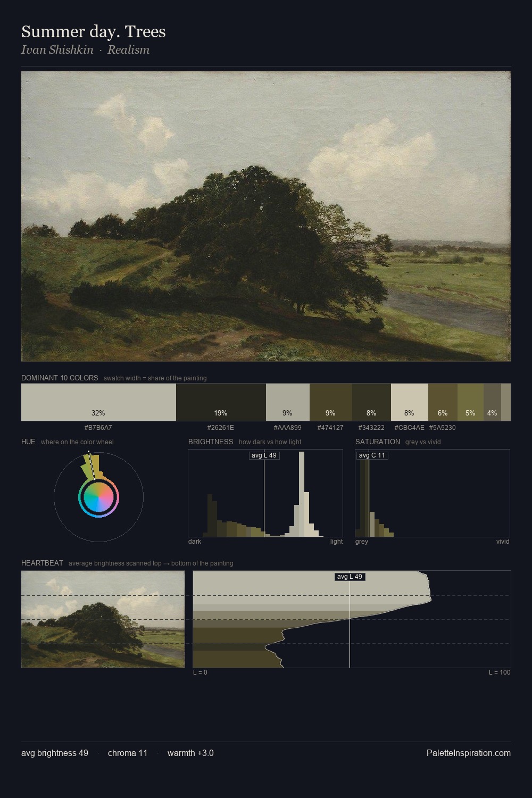This screenshot has width=532, height=798.
Task: Click the tallest light bar in Brightness histogram
Action: pos(302,494)
